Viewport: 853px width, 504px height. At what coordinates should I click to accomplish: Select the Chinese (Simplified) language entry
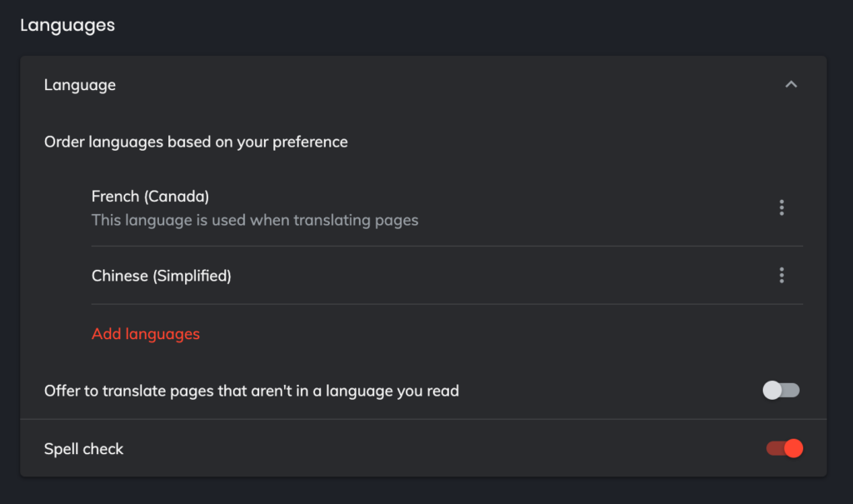pyautogui.click(x=163, y=275)
